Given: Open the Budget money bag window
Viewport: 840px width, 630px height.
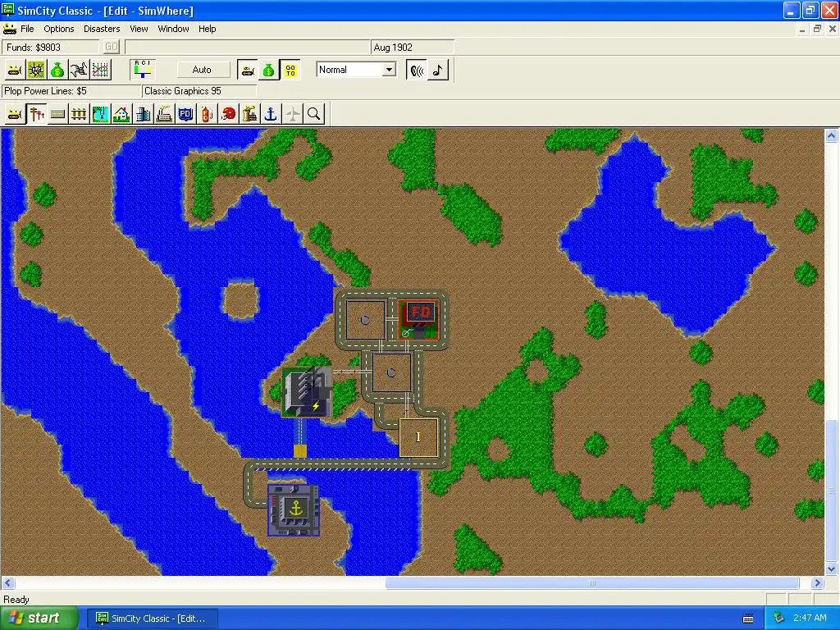Looking at the screenshot, I should click(x=57, y=71).
